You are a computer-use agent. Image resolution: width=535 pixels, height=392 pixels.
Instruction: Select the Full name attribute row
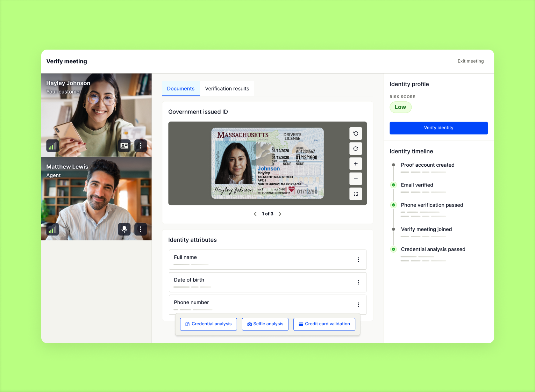pyautogui.click(x=267, y=260)
